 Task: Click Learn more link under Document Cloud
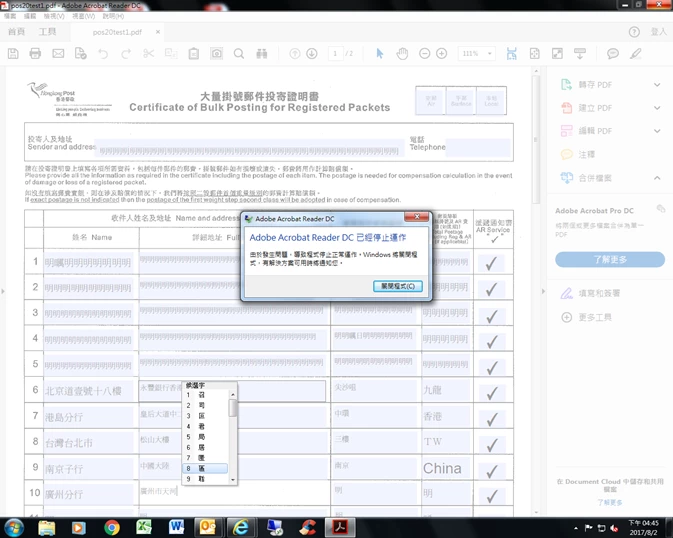610,502
